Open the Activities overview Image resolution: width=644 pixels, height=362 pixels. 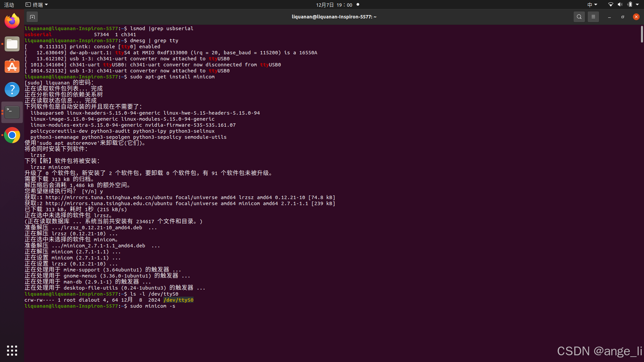click(x=9, y=5)
